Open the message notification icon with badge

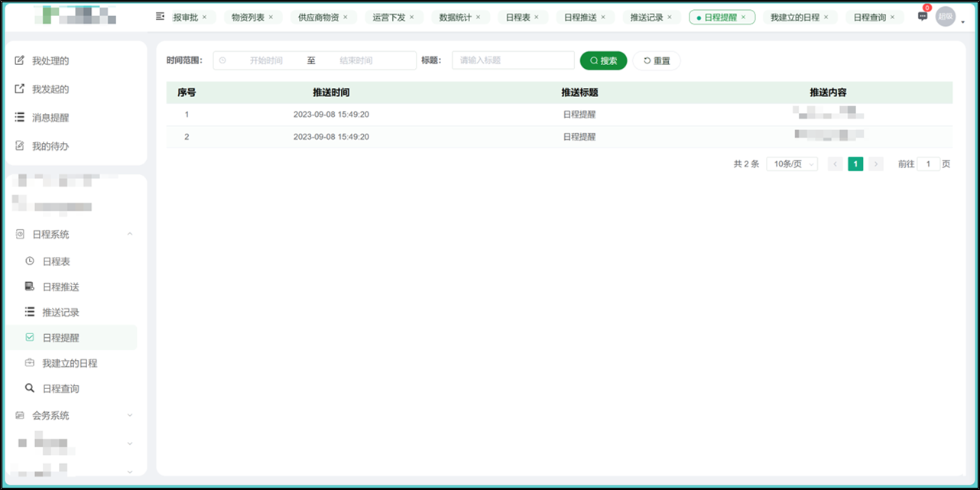(923, 16)
